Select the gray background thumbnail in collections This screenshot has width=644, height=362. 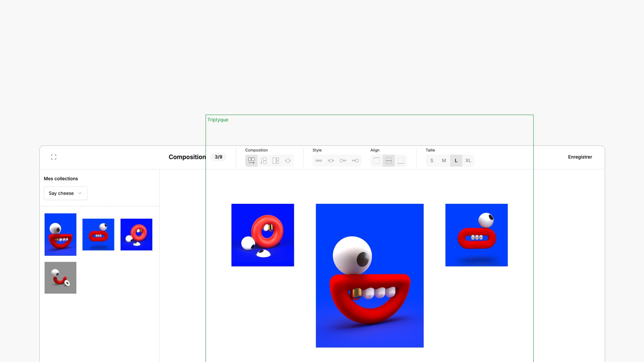click(x=60, y=278)
